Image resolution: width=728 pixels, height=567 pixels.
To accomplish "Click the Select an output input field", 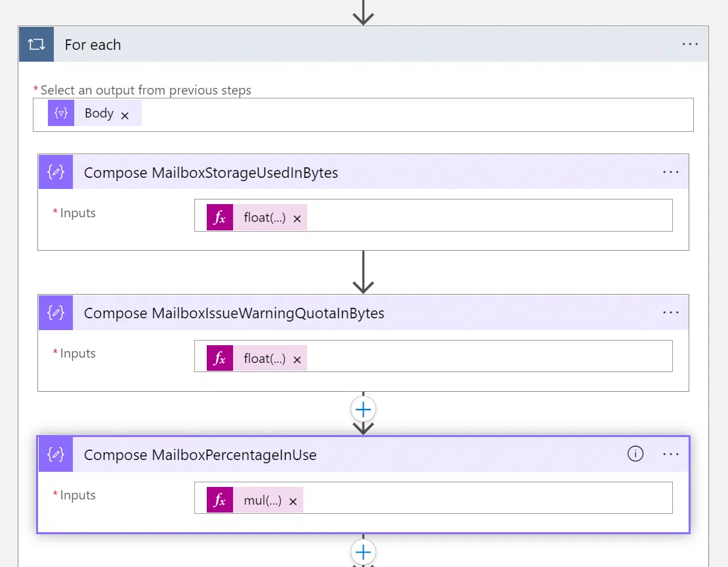I will point(363,115).
